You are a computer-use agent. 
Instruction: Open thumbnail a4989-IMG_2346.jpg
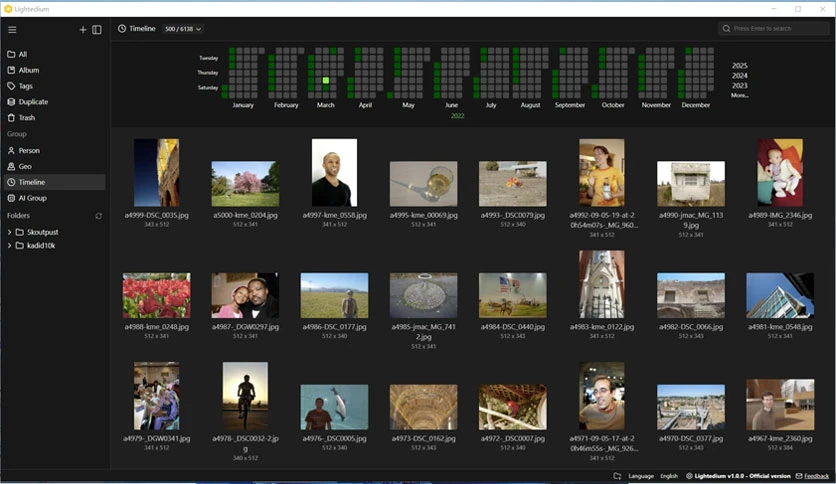pos(780,173)
